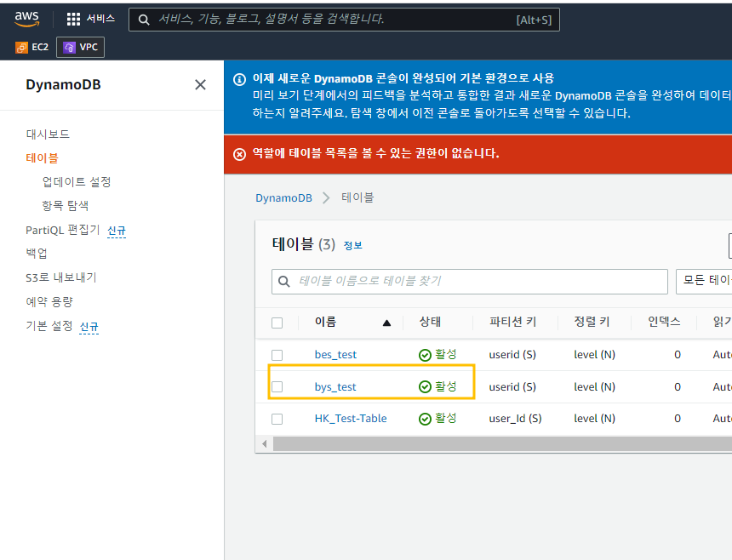Image resolution: width=732 pixels, height=560 pixels.
Task: Click the userid (S) cell in bes_test row
Action: [512, 355]
